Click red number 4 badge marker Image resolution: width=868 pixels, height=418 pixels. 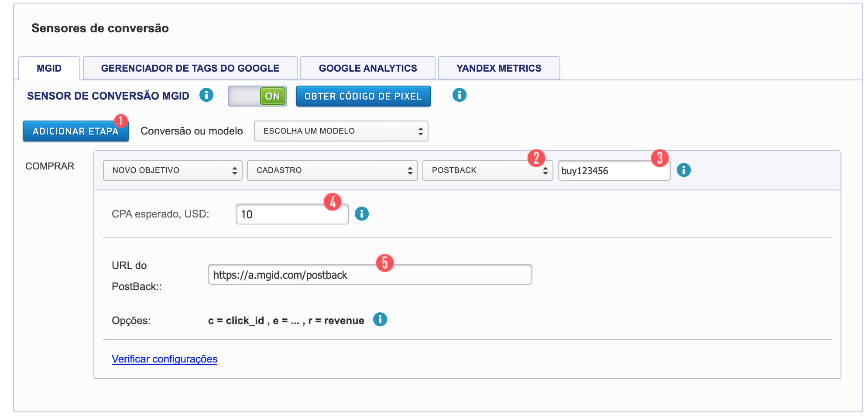pos(333,202)
